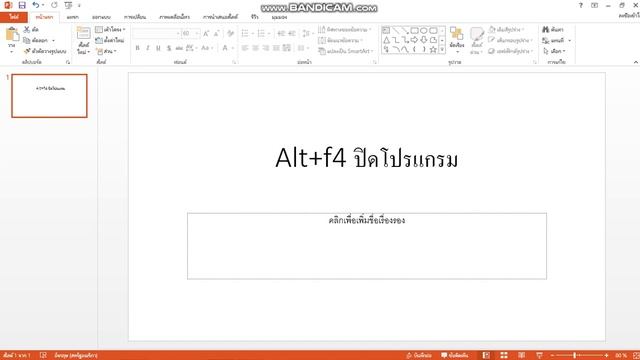Select the right arrow shape in gallery
Screen dimensions: 640x360
point(414,40)
